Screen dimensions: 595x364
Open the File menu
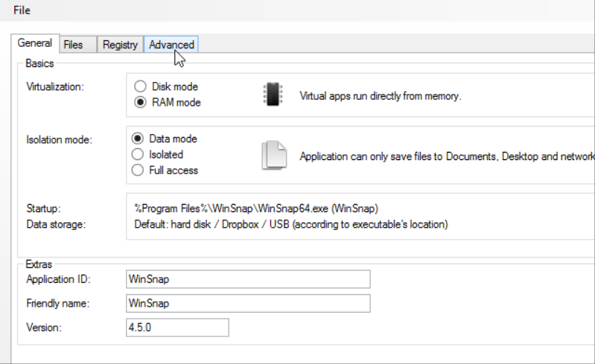[22, 10]
